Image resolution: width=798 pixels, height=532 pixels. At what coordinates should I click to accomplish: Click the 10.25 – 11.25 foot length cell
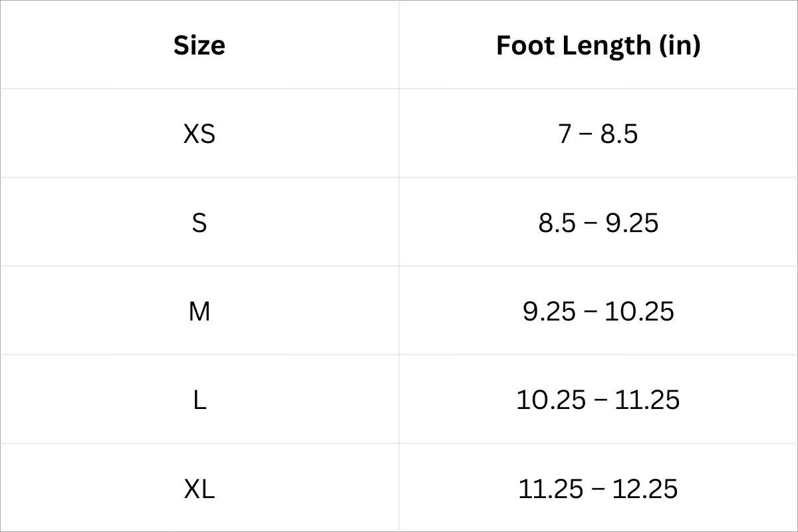(x=598, y=400)
